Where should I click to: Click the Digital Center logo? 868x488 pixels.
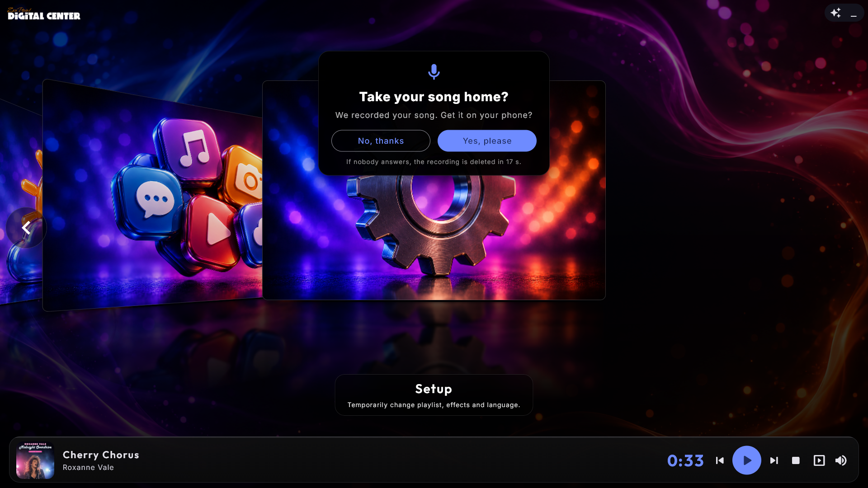pos(44,14)
